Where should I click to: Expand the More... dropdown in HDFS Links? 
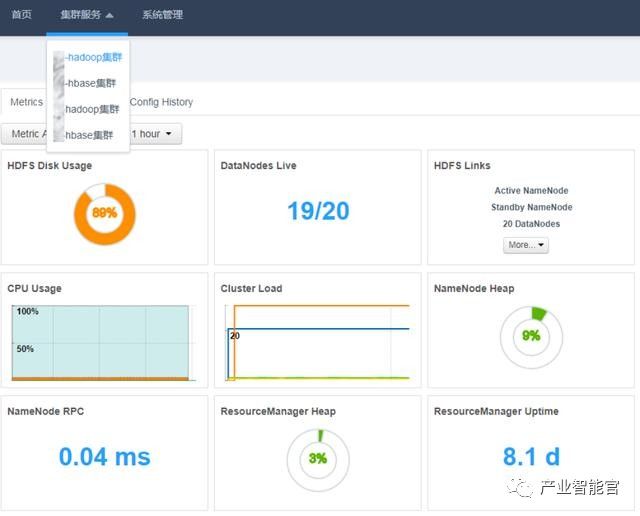tap(526, 245)
